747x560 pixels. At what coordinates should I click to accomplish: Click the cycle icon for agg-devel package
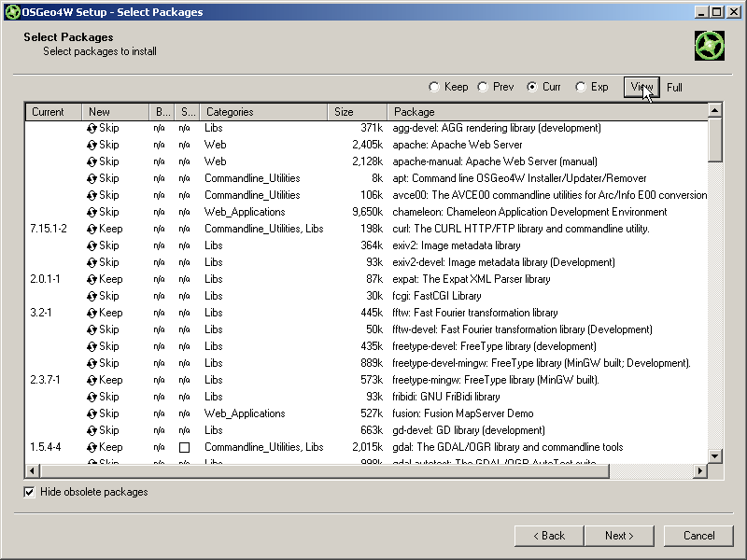(x=92, y=128)
